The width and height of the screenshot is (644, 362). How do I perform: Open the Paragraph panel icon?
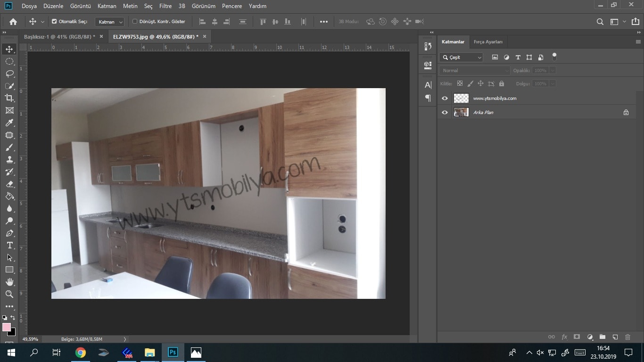428,98
